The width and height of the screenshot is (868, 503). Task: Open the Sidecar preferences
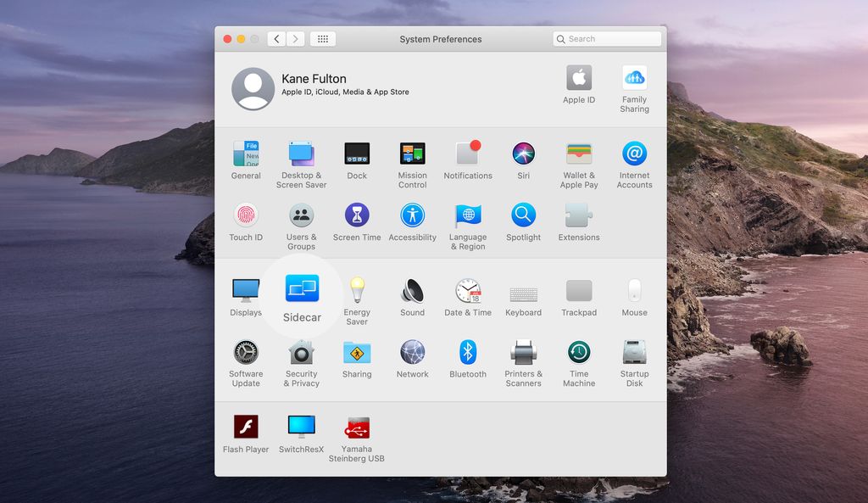tap(302, 290)
